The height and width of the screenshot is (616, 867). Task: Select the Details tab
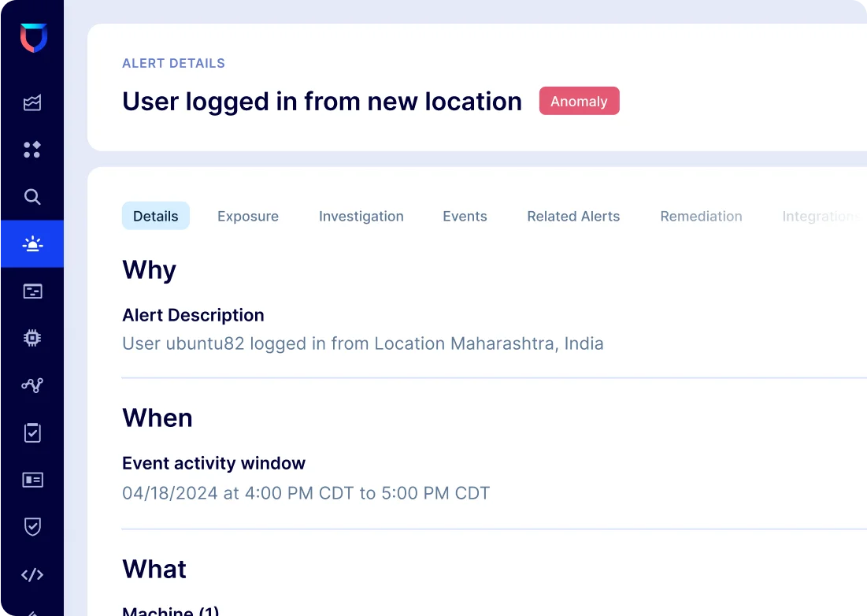[x=155, y=217]
